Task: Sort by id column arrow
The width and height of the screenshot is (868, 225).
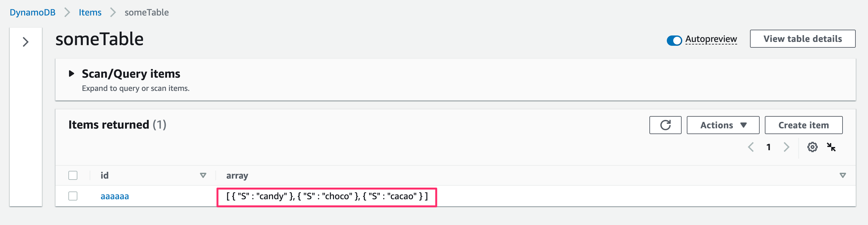Action: (x=203, y=175)
